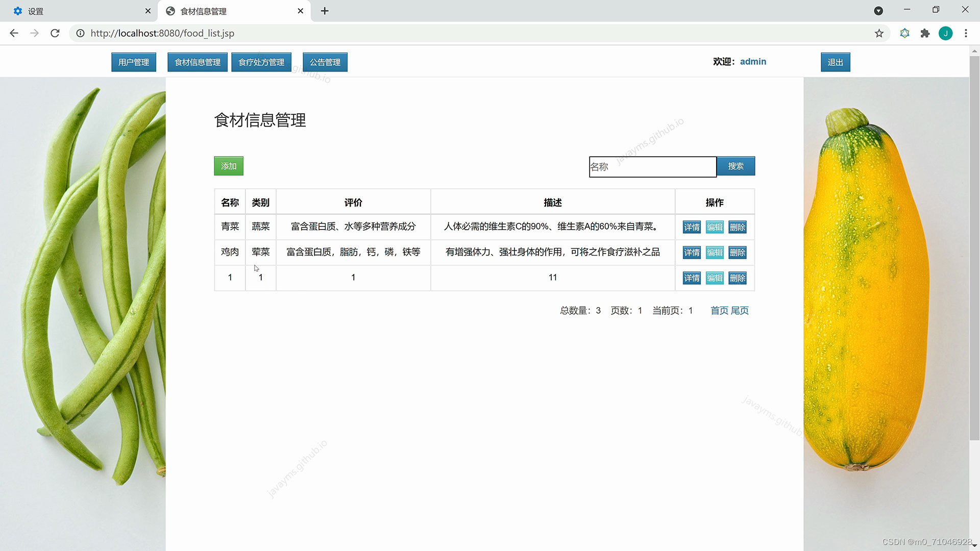Edit the 鸡肉 row entry
Viewport: 980px width, 551px height.
(x=715, y=253)
